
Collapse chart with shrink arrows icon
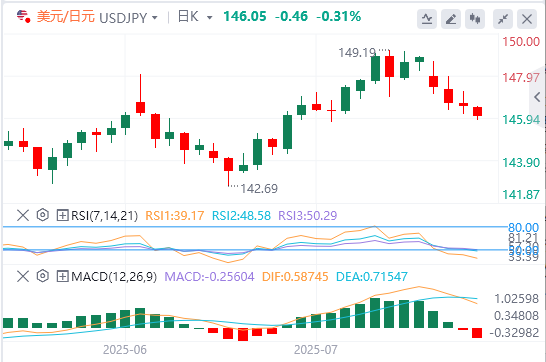point(503,18)
